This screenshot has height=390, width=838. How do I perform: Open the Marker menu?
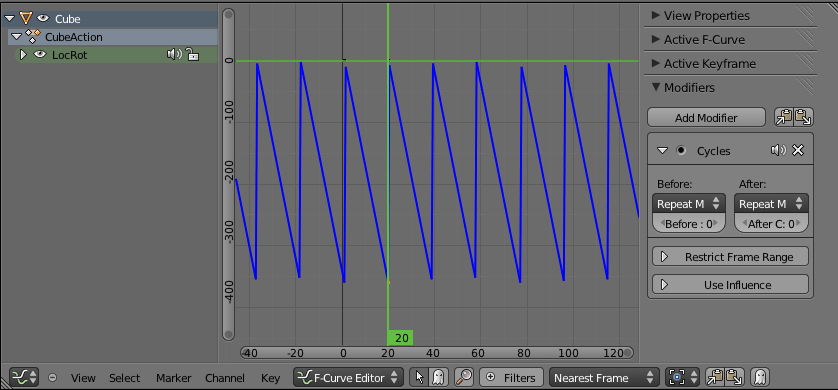click(173, 378)
